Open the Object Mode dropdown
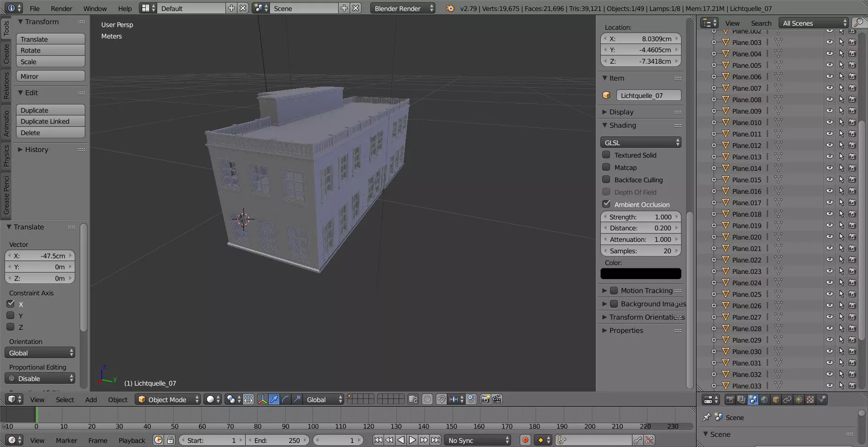 [x=168, y=399]
